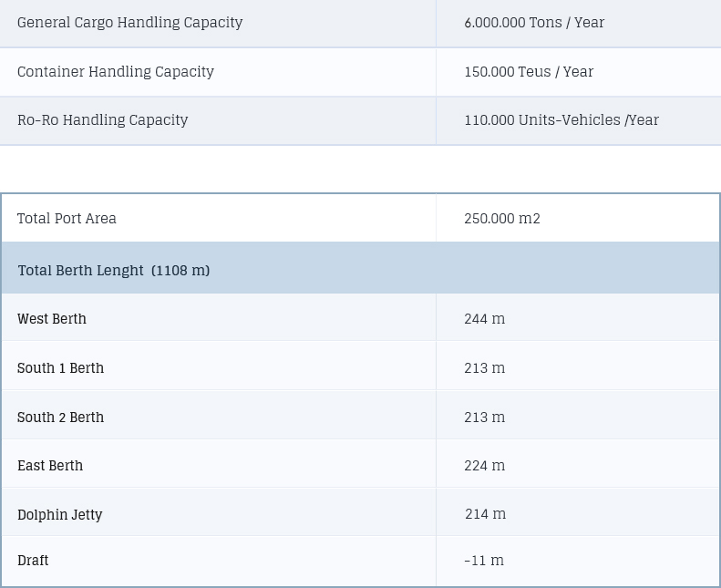The height and width of the screenshot is (588, 721).
Task: Click the South 2 Berth label
Action: point(60,417)
